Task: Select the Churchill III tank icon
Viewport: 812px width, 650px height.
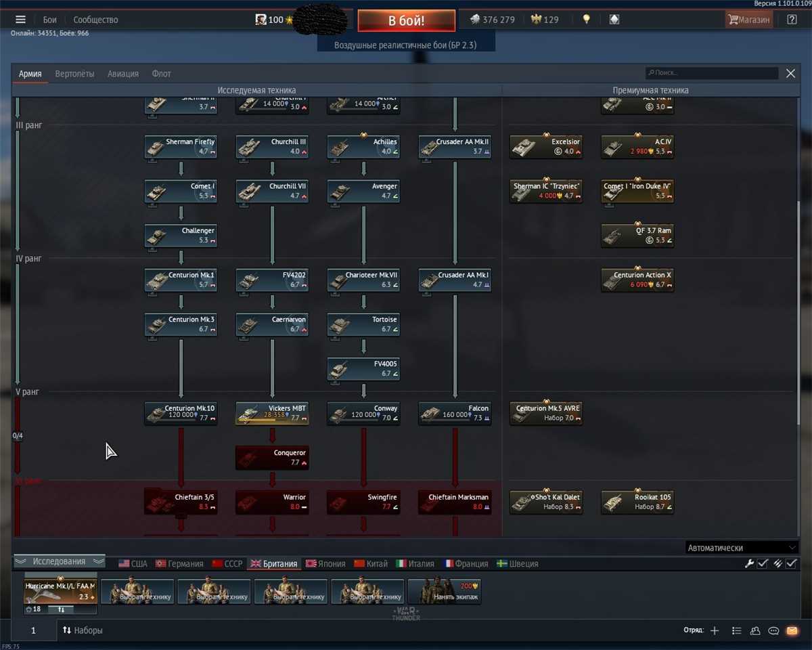Action: tap(272, 147)
